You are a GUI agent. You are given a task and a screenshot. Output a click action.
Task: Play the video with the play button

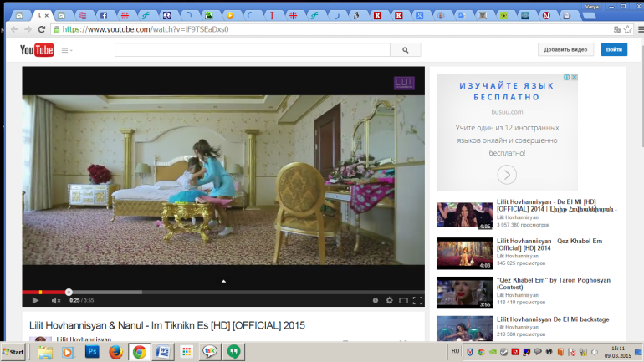click(x=35, y=300)
